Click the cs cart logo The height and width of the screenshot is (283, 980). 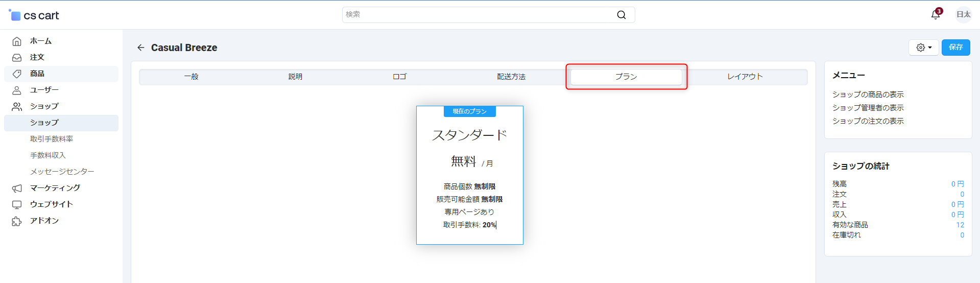pos(34,15)
